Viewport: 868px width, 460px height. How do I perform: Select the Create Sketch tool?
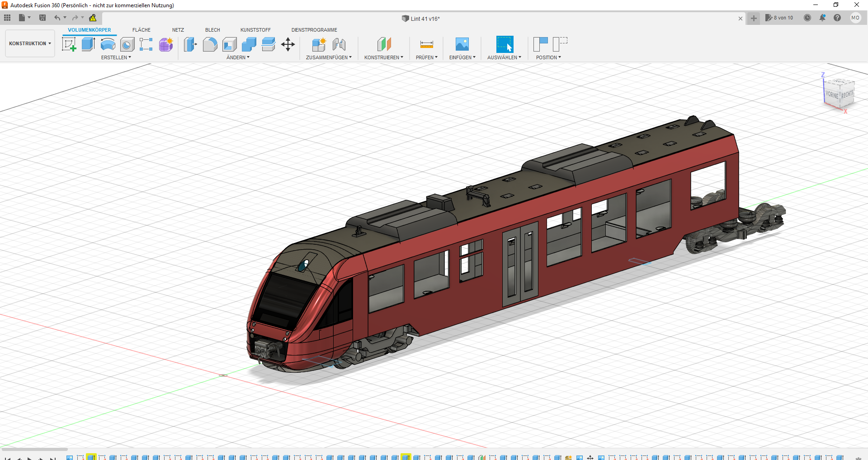[69, 44]
